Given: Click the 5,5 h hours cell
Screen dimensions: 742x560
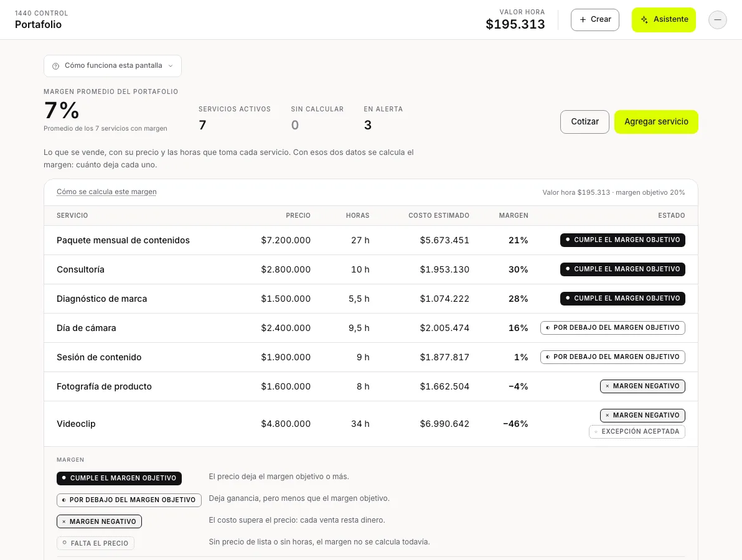Looking at the screenshot, I should (359, 299).
